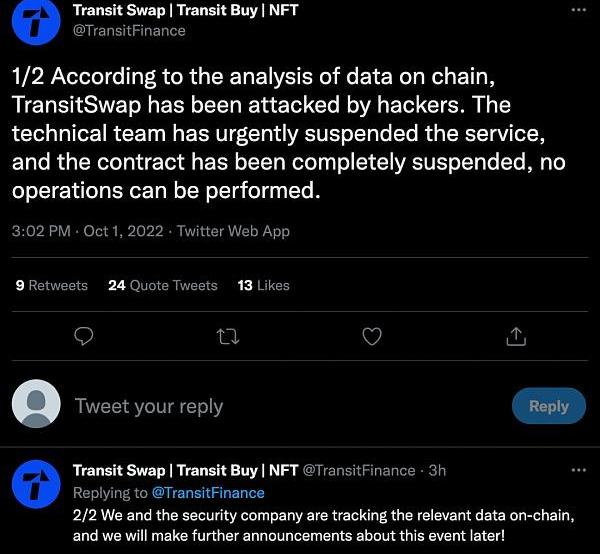Click the 3h timestamp on the reply tweet

pyautogui.click(x=437, y=470)
